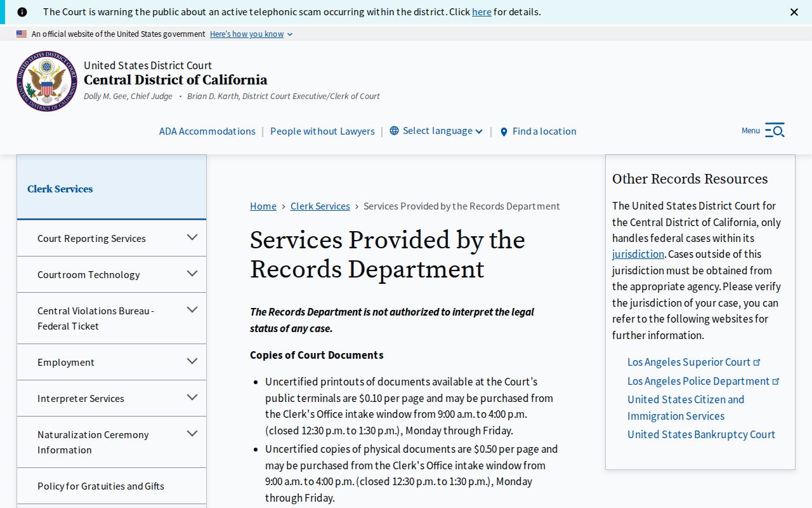Dismiss the scam warning banner
The image size is (812, 508).
click(794, 12)
